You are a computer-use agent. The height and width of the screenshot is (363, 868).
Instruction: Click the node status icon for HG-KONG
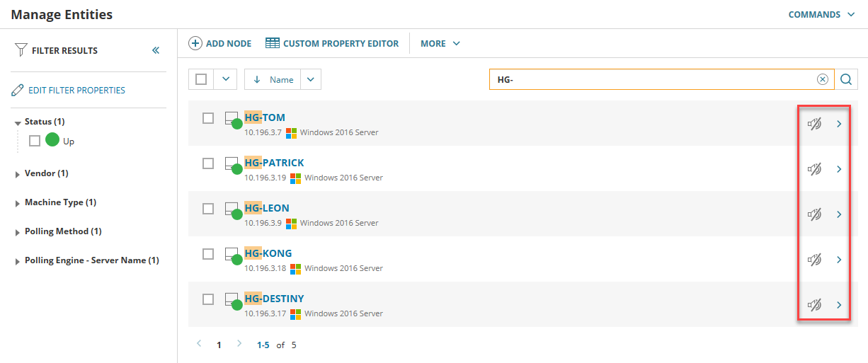tap(234, 256)
